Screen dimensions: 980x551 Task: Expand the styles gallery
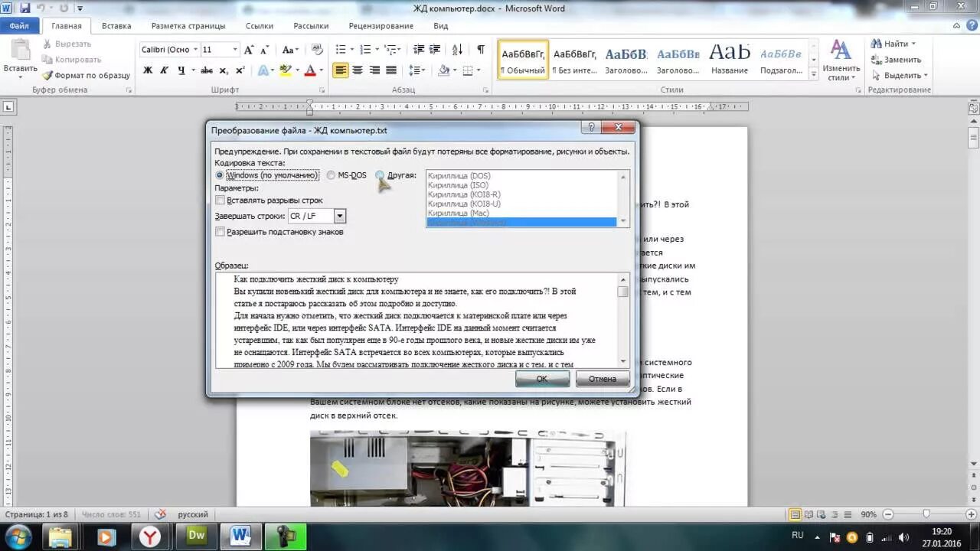(813, 74)
